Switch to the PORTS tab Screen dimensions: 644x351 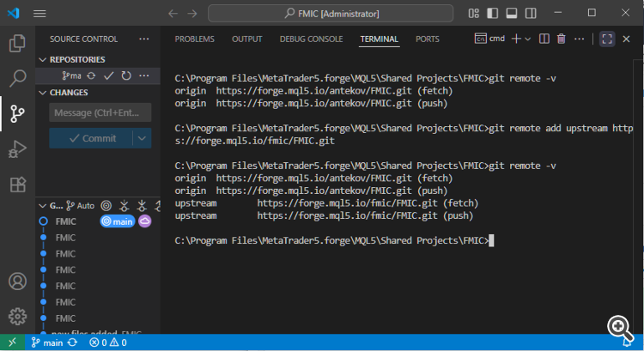[427, 39]
